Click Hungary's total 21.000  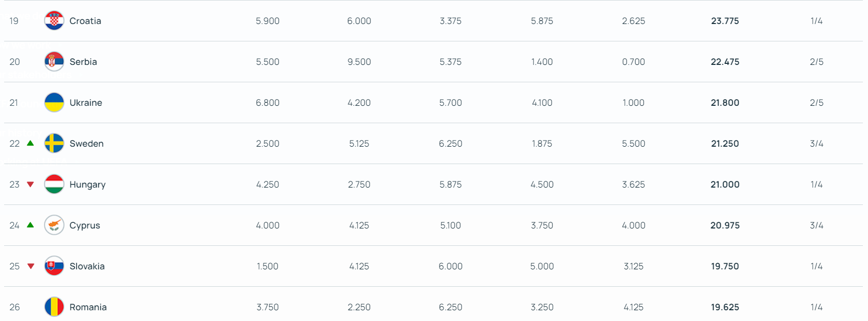725,185
